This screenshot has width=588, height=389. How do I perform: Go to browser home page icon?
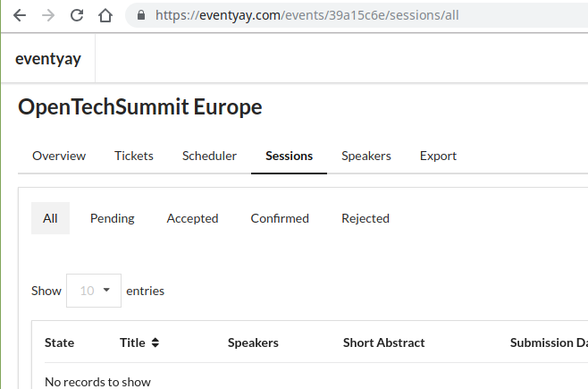(x=105, y=15)
